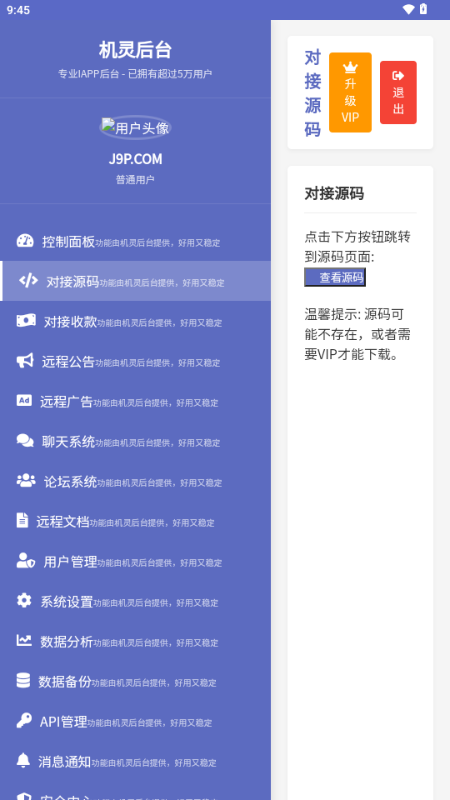Open 远程广告 menu item

click(x=135, y=401)
